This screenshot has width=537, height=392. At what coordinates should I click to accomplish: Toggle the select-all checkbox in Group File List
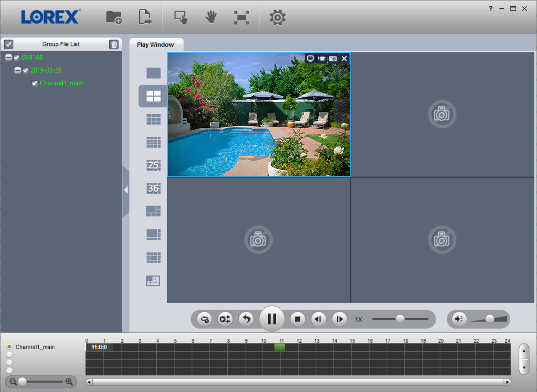(x=9, y=44)
